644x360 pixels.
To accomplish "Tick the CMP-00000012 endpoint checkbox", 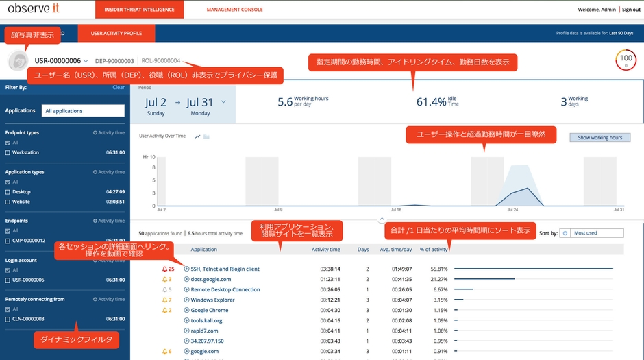I will point(8,241).
